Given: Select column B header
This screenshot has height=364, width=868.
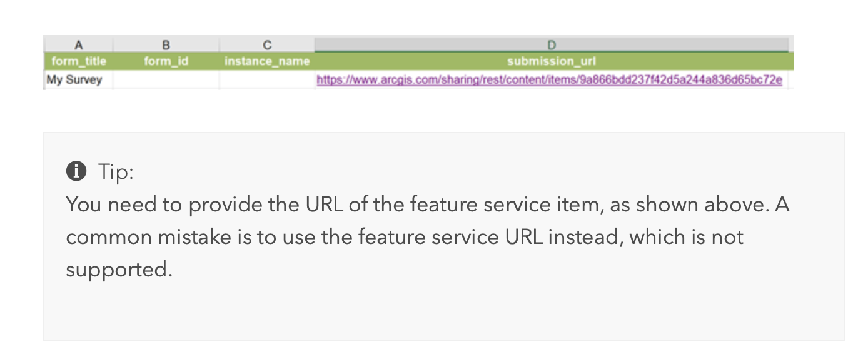Looking at the screenshot, I should point(166,44).
